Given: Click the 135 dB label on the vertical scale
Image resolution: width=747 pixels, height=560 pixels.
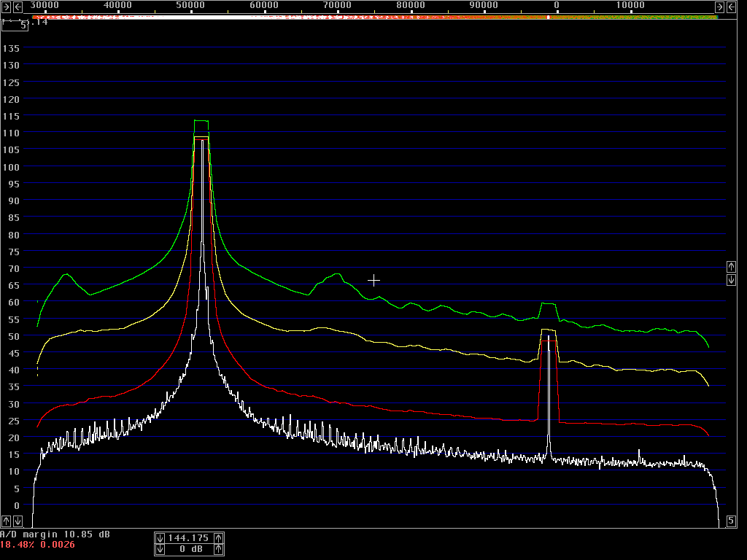Looking at the screenshot, I should click(11, 49).
